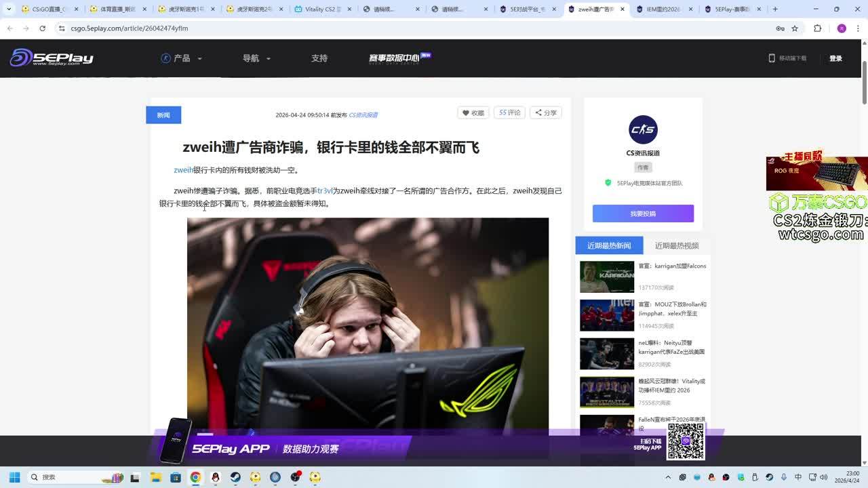Expand the 产品 dropdown menu

click(182, 58)
